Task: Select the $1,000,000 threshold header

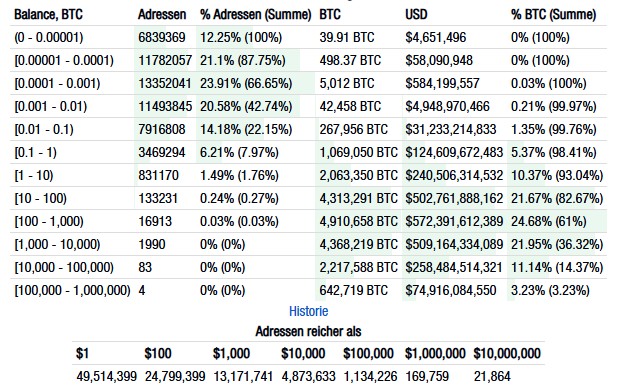Action: click(x=435, y=353)
